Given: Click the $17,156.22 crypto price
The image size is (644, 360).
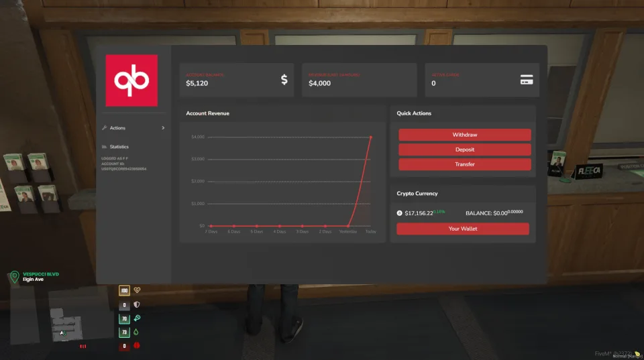Looking at the screenshot, I should coord(419,213).
